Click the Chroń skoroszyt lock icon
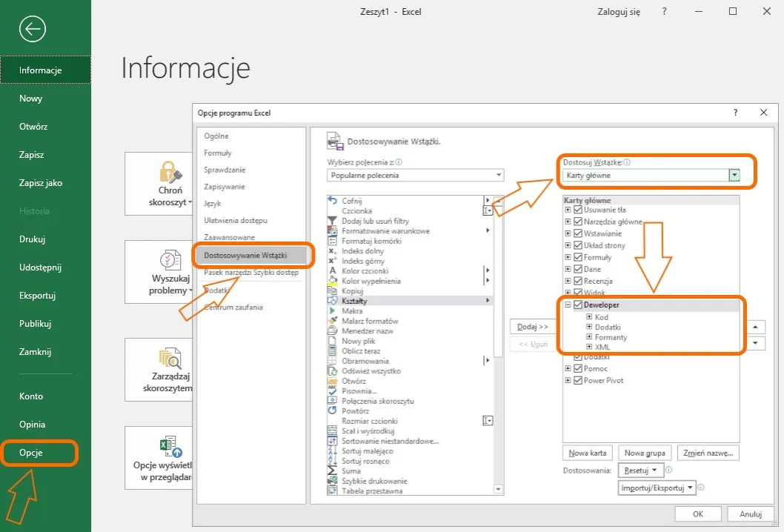This screenshot has width=784, height=532. click(x=170, y=173)
